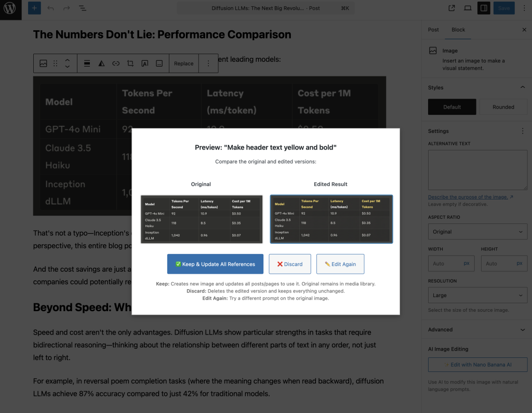Open block toolbar three-dot options menu
The height and width of the screenshot is (413, 532).
click(x=208, y=63)
